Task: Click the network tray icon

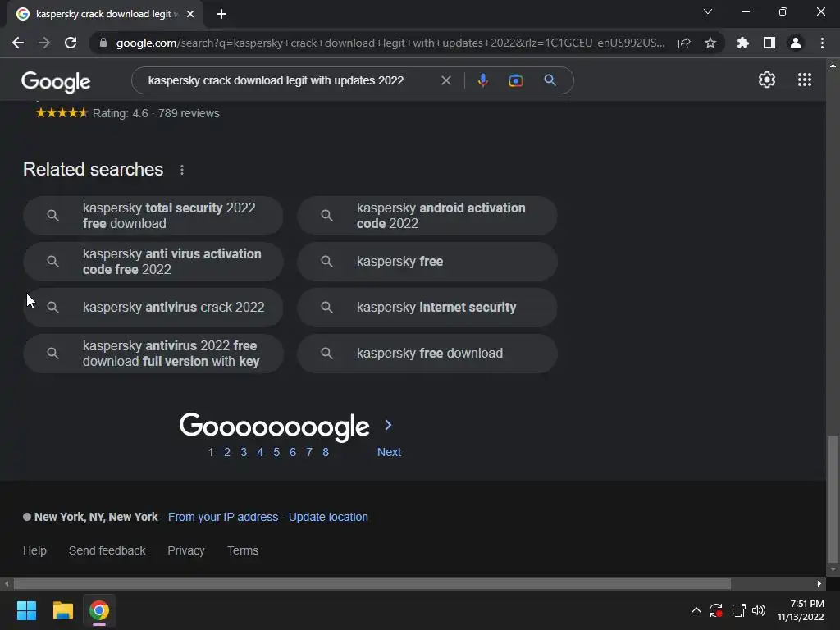Action: [739, 610]
